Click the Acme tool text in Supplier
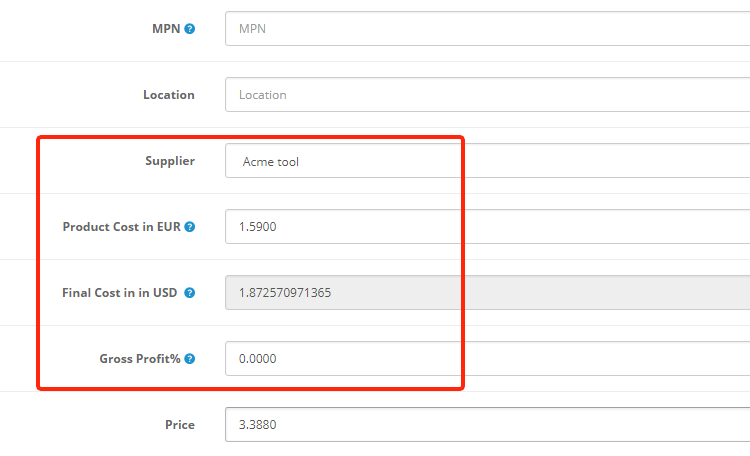This screenshot has width=750, height=456. click(271, 161)
